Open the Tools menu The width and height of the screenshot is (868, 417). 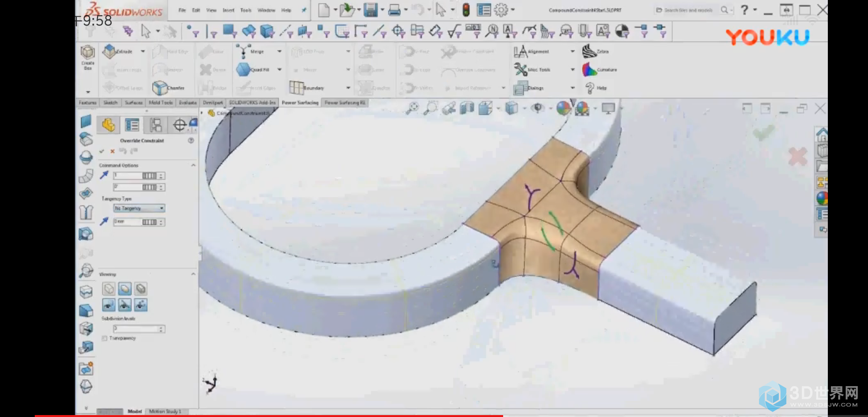tap(246, 10)
